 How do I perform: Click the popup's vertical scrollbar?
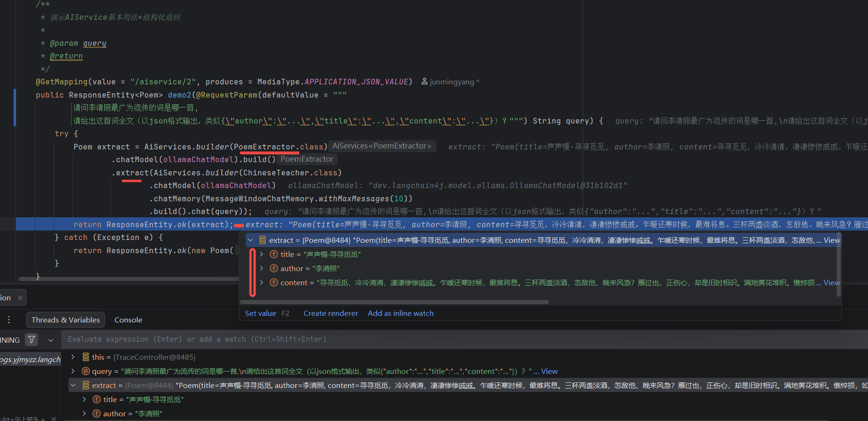click(x=838, y=264)
